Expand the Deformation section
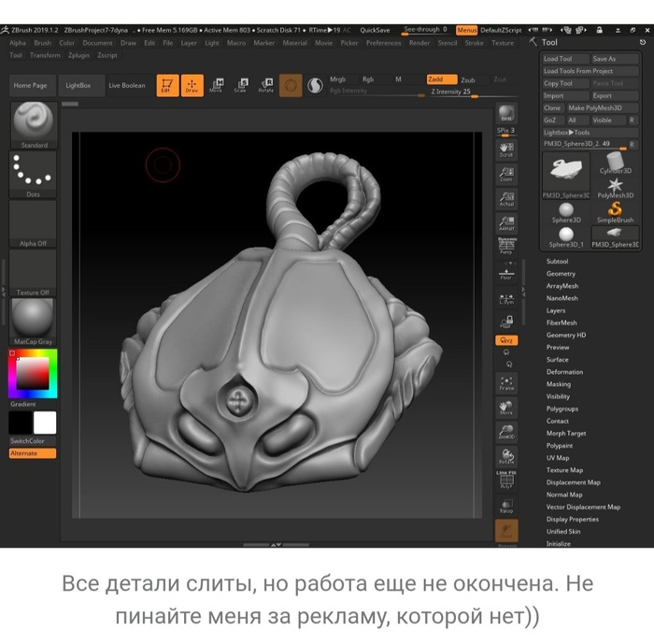 click(564, 372)
